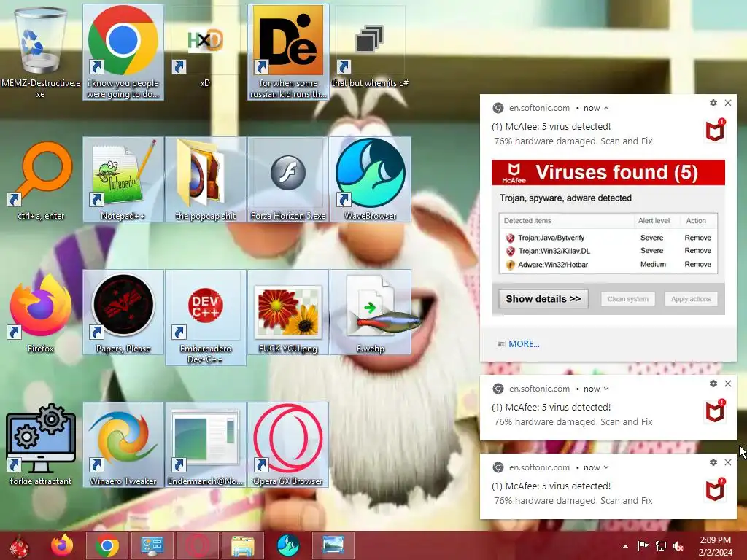This screenshot has width=747, height=560.
Task: Collapse the expanded top softonic notification
Action: 606,108
